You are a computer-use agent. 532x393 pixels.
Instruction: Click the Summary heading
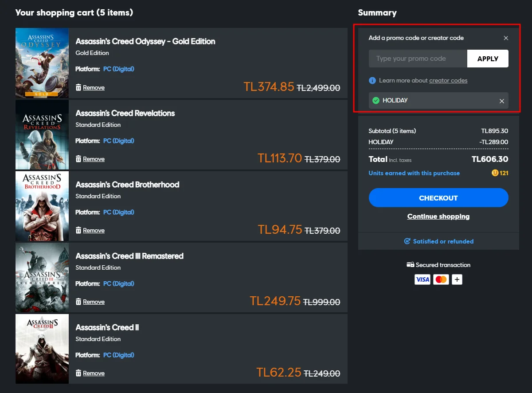(377, 13)
